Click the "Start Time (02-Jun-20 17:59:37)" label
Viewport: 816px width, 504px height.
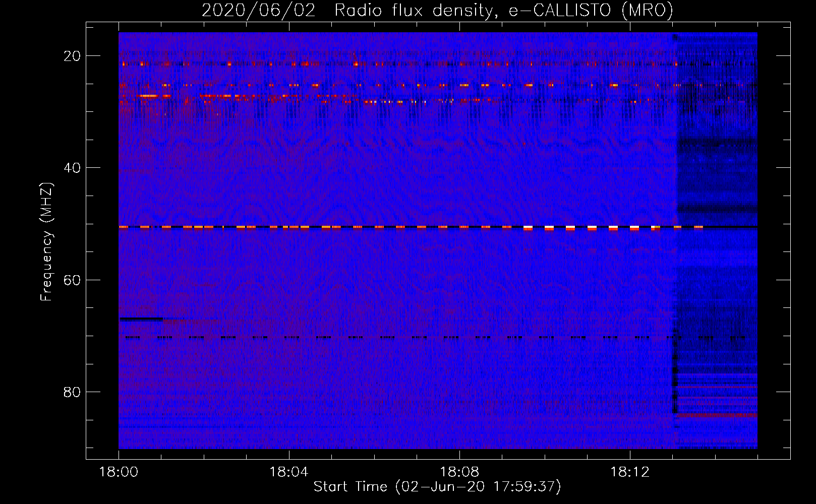(437, 487)
